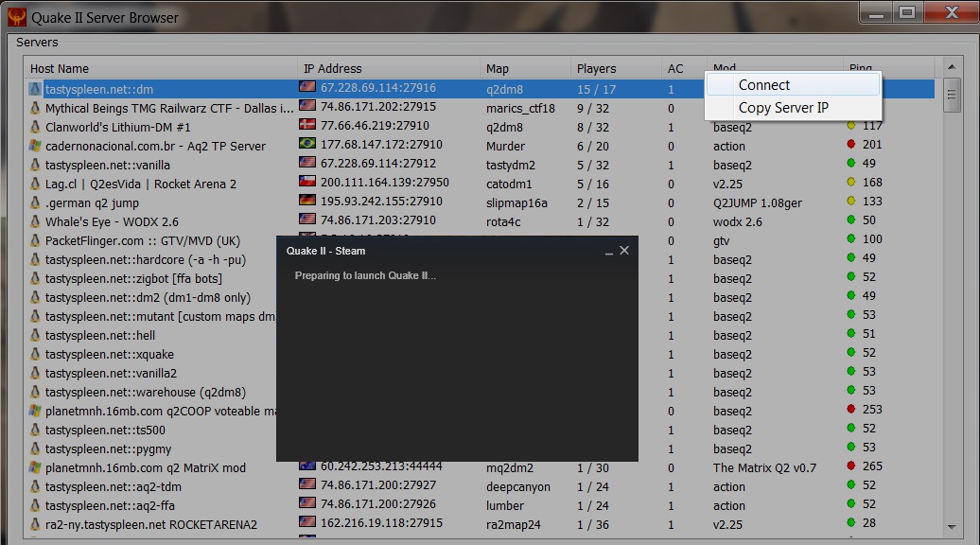Choose Connect from the context menu
980x545 pixels.
(793, 85)
